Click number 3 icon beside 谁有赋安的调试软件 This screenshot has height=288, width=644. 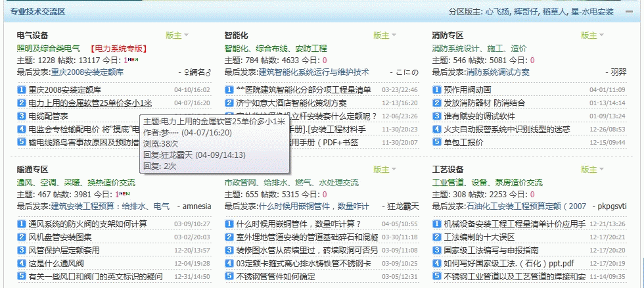437,116
